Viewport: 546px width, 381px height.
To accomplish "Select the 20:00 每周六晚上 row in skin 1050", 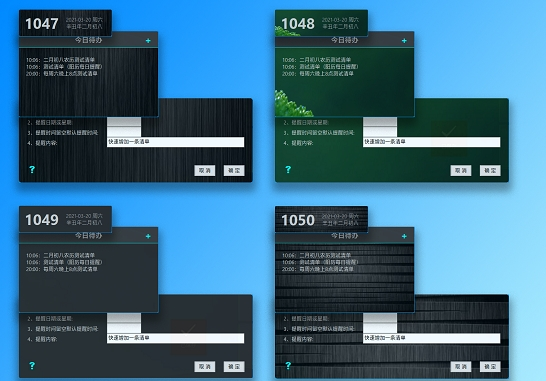I will 318,270.
